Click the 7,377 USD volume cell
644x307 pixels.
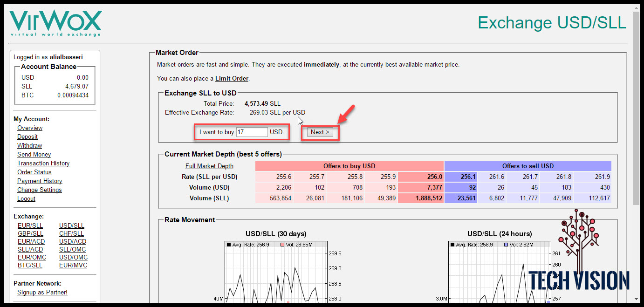click(x=421, y=187)
